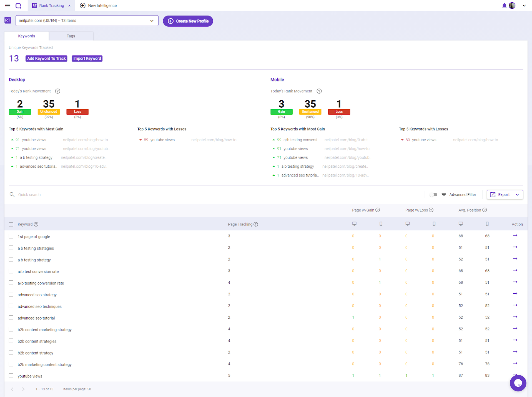Click arrow action for youtube views row
The image size is (532, 397).
coord(515,375)
